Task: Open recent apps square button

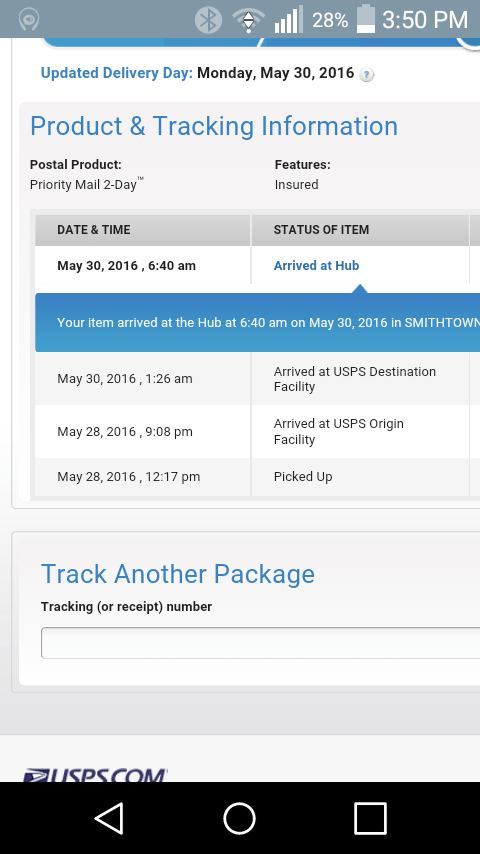Action: [x=370, y=818]
